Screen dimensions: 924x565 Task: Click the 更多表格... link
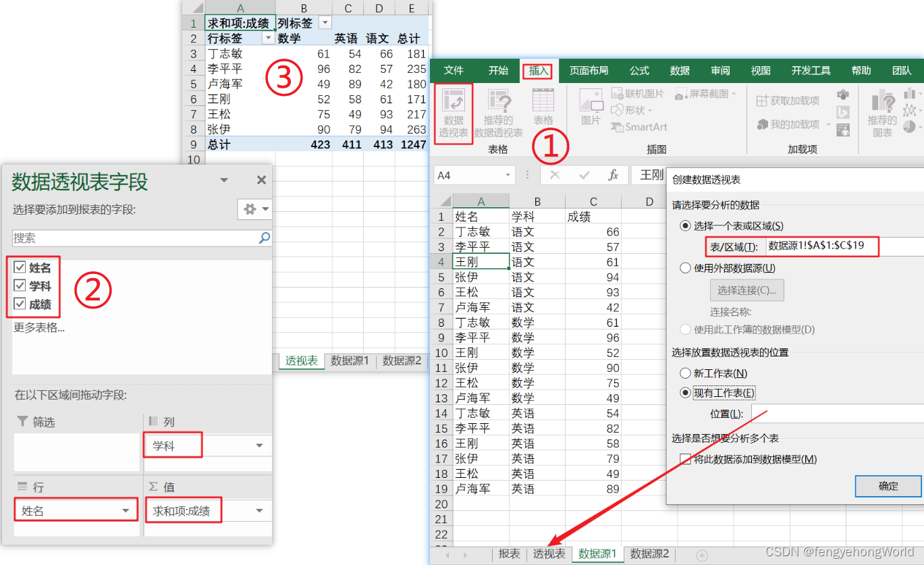click(x=39, y=327)
